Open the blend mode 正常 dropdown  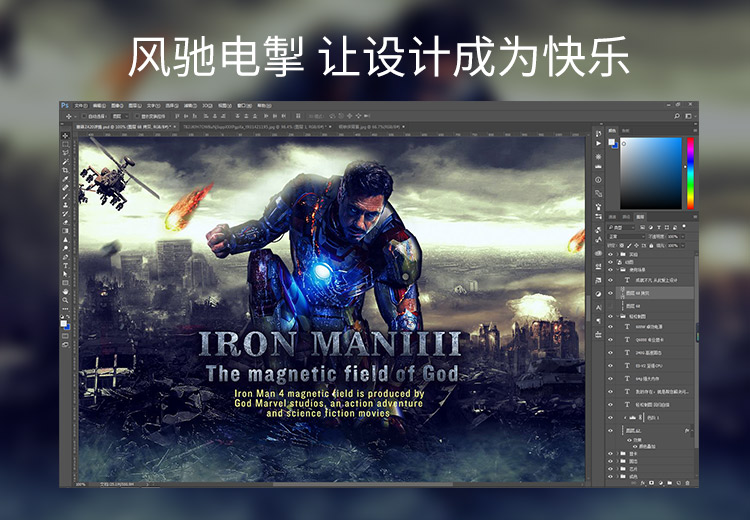tap(626, 236)
